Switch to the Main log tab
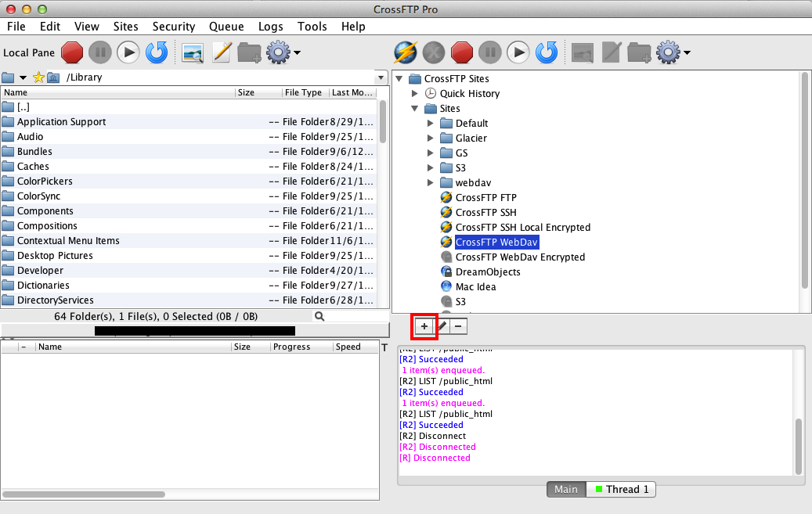812x514 pixels. (566, 489)
